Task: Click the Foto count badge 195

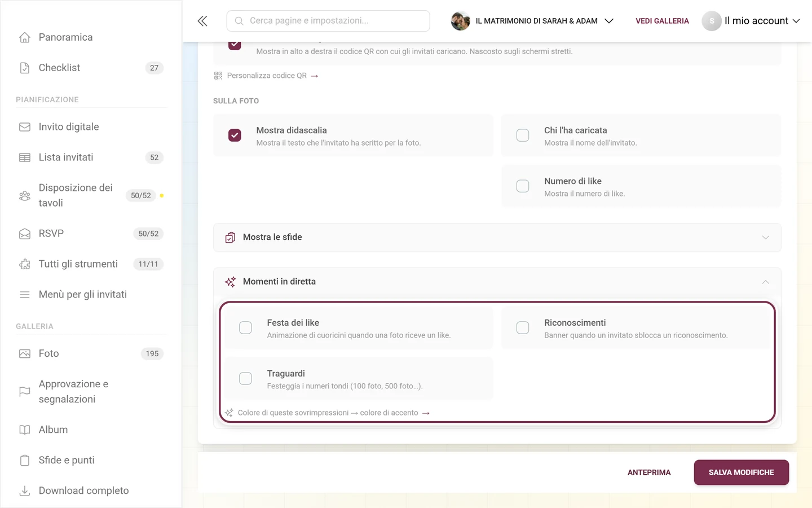Action: point(152,354)
